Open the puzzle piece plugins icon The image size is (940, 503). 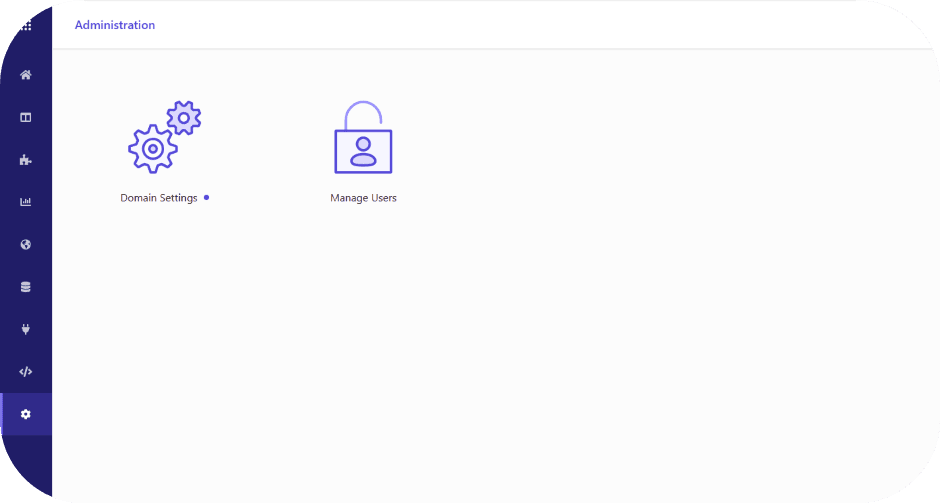(25, 160)
